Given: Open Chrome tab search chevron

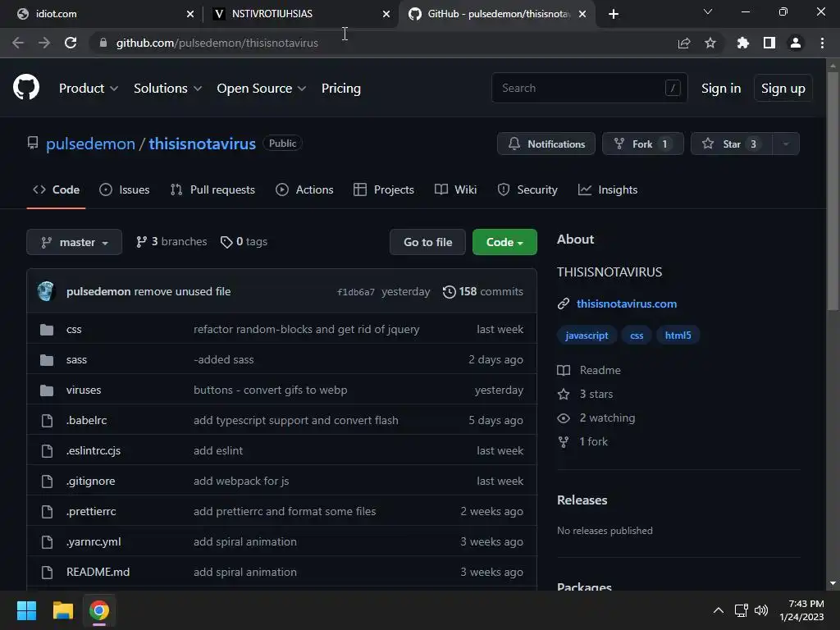Looking at the screenshot, I should (708, 11).
